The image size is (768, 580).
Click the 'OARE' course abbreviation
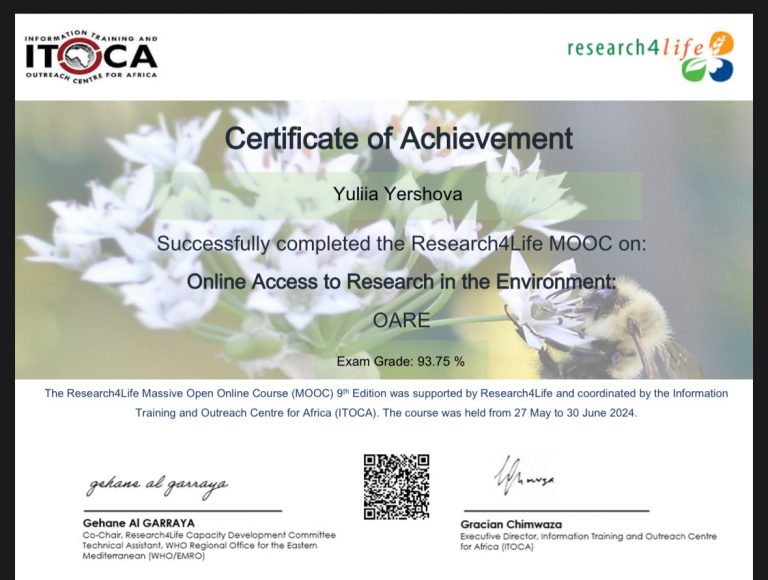401,320
